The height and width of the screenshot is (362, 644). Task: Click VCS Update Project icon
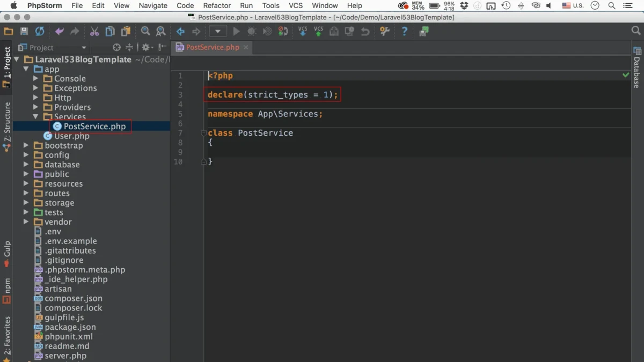coord(303,32)
